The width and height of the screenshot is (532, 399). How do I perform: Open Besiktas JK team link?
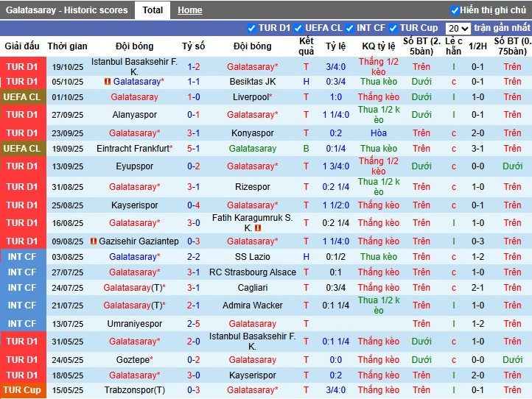coord(252,82)
